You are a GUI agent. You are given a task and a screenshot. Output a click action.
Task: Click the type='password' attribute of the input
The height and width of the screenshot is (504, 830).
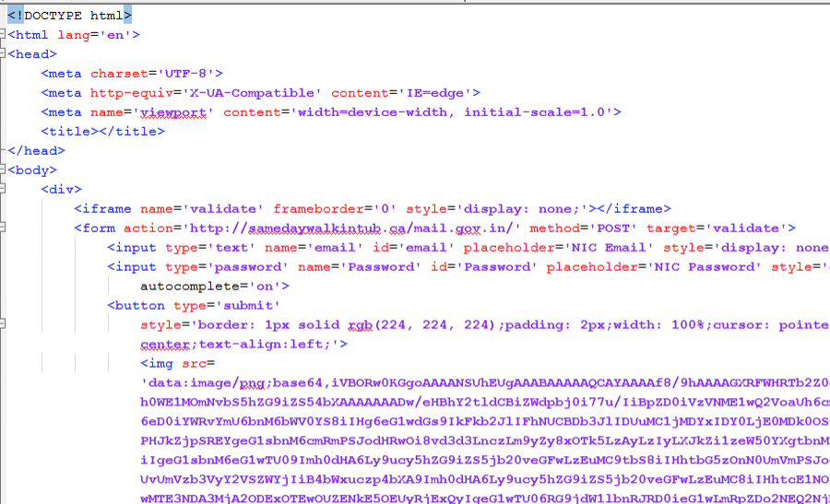(227, 267)
